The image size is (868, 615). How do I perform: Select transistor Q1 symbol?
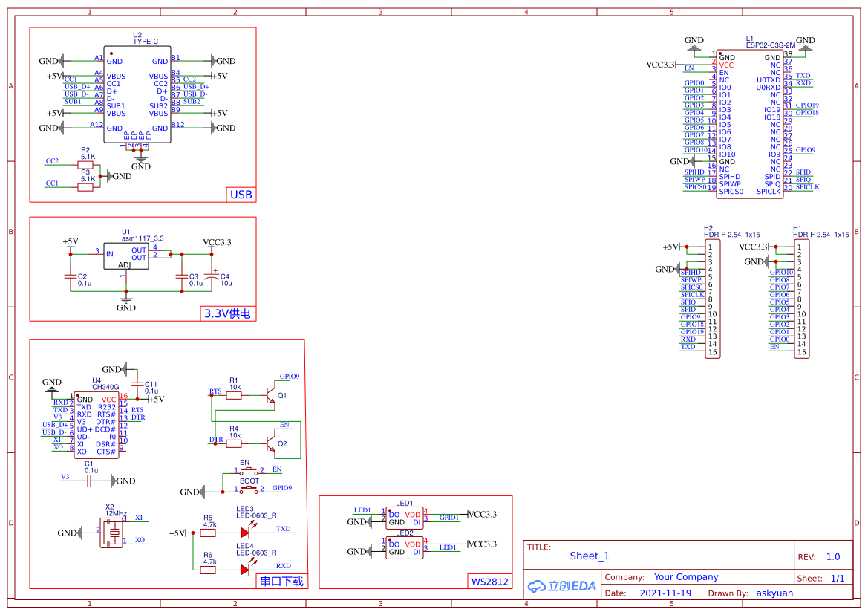click(270, 395)
